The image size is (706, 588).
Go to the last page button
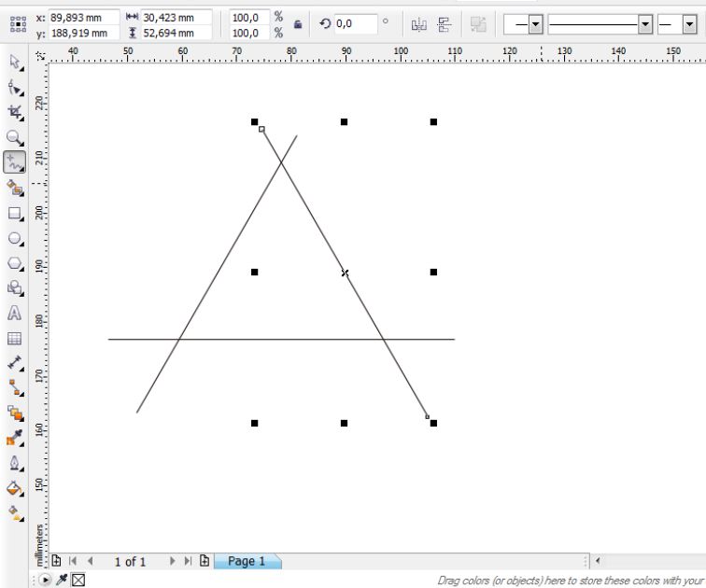coord(188,561)
